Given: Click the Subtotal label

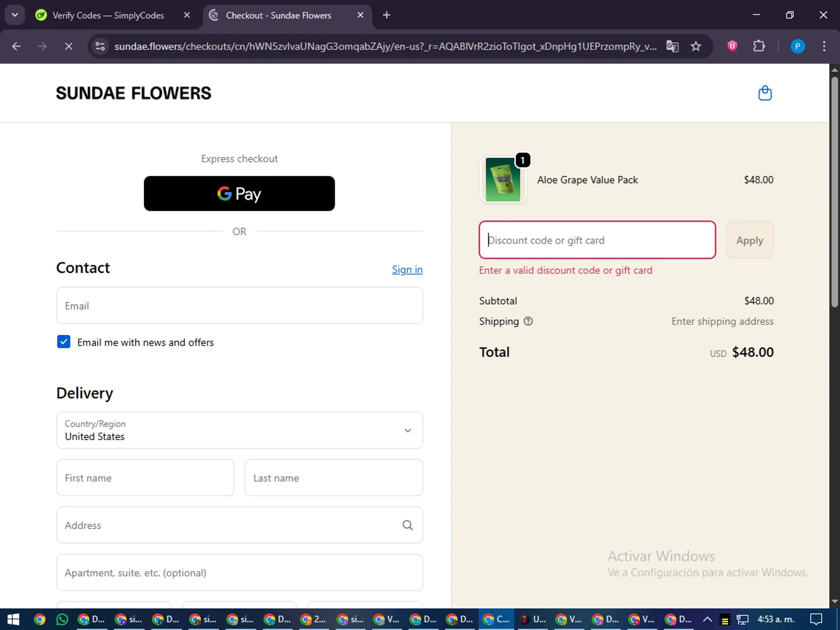Looking at the screenshot, I should point(498,301).
